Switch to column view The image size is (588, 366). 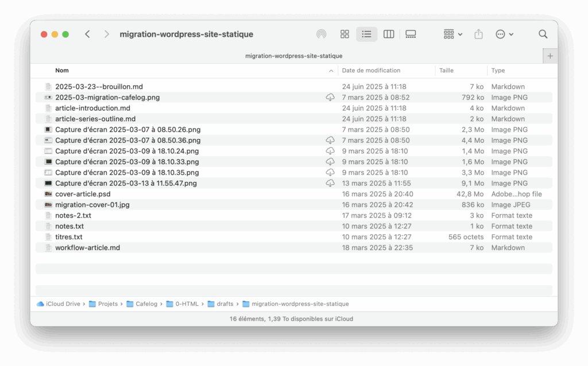click(x=389, y=34)
